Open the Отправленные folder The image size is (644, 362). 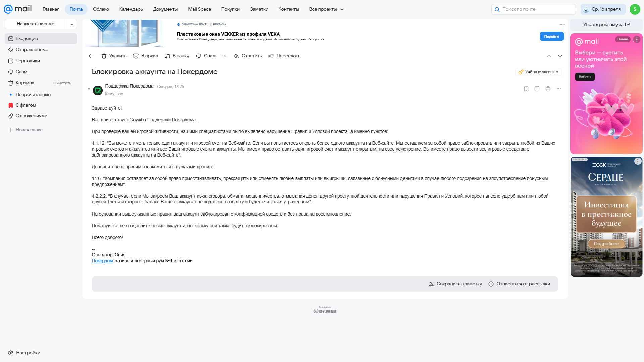click(41, 50)
